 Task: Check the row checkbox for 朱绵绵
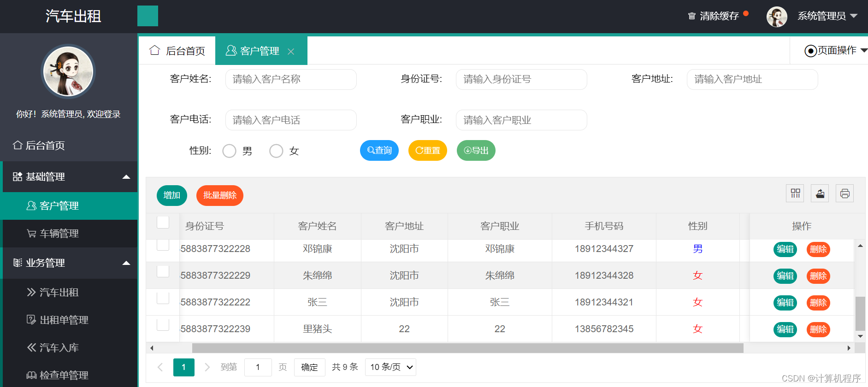point(163,271)
